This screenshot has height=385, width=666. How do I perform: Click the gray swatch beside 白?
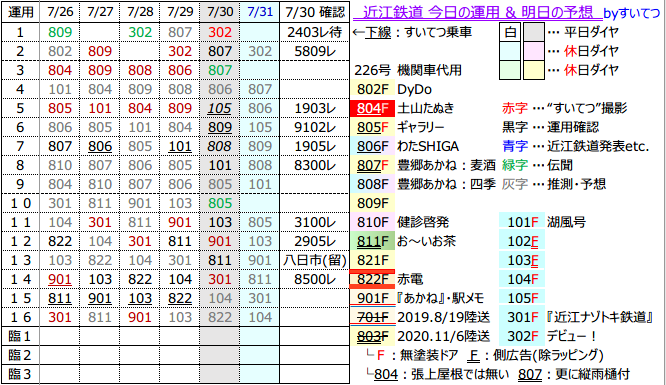(x=533, y=32)
